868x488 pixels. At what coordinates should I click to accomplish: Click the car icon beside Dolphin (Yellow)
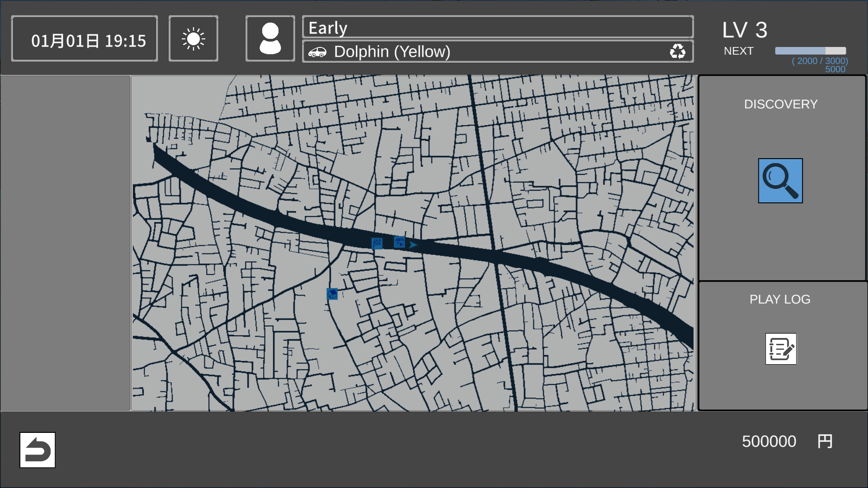click(319, 52)
